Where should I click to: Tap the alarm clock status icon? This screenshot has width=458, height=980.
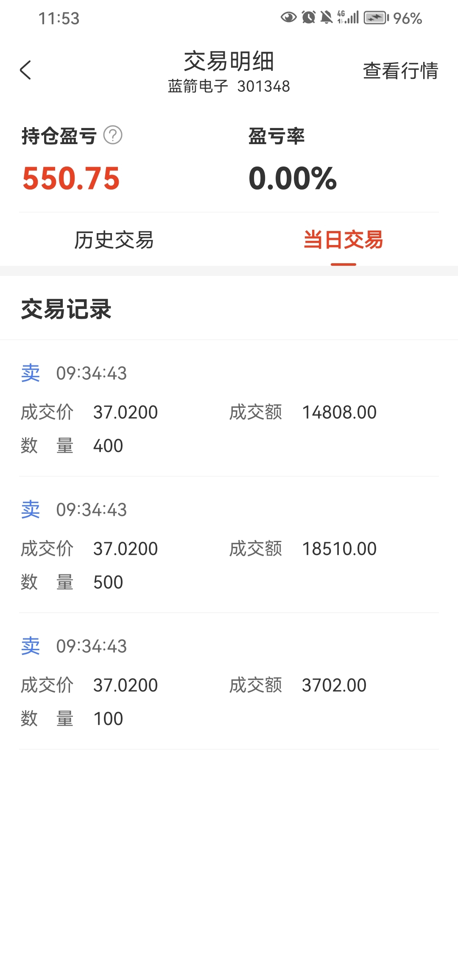[x=308, y=17]
